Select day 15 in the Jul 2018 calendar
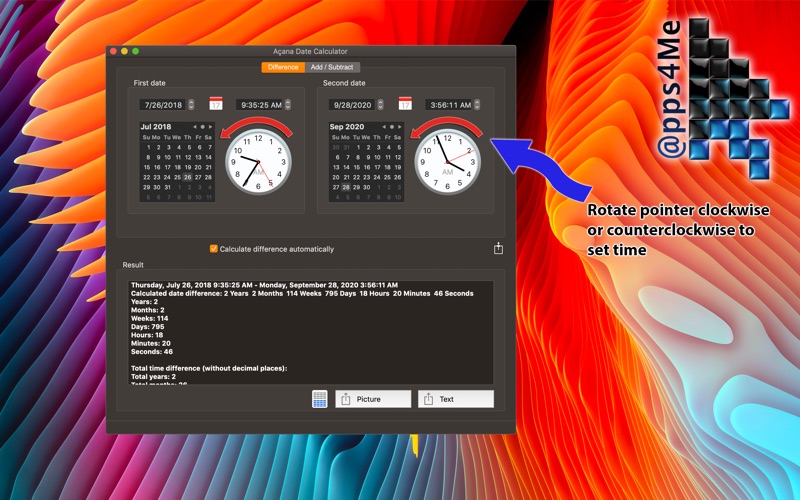Image resolution: width=800 pixels, height=500 pixels. [x=146, y=167]
